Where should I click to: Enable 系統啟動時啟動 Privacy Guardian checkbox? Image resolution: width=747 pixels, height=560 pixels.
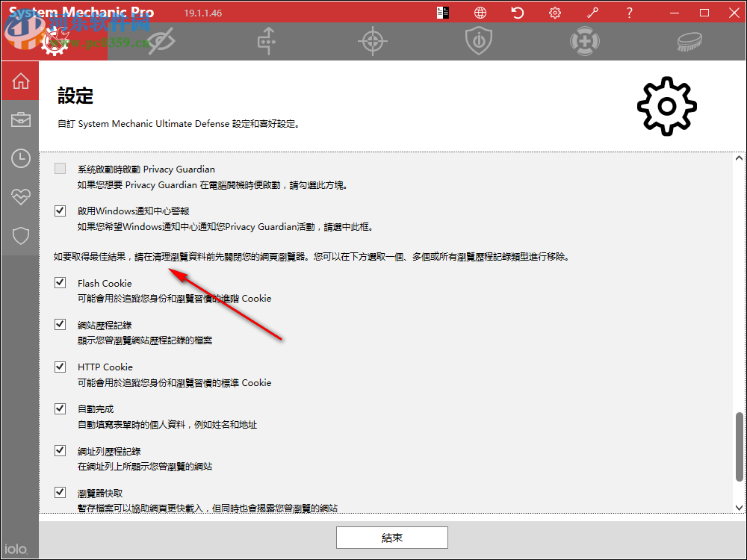tap(60, 168)
